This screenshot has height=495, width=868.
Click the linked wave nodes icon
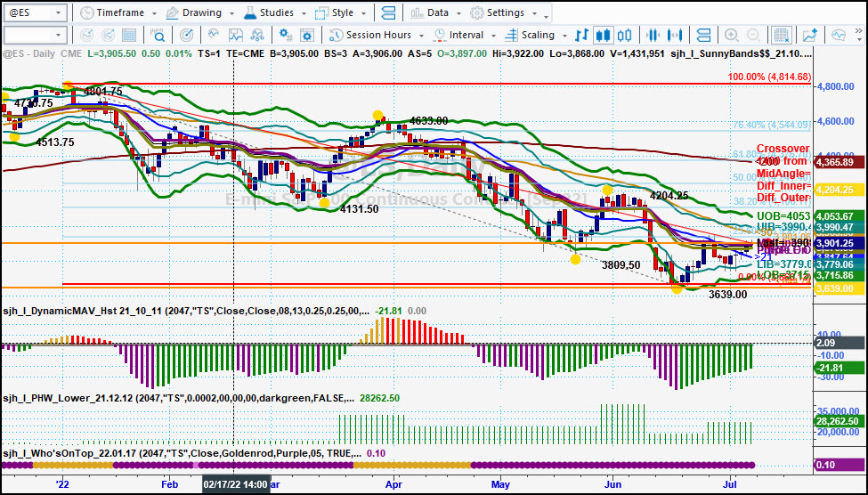[257, 36]
